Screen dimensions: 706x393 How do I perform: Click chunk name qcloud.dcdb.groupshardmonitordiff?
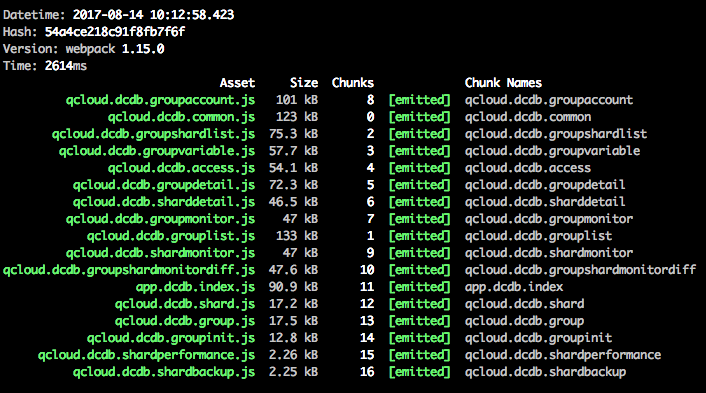(x=580, y=270)
